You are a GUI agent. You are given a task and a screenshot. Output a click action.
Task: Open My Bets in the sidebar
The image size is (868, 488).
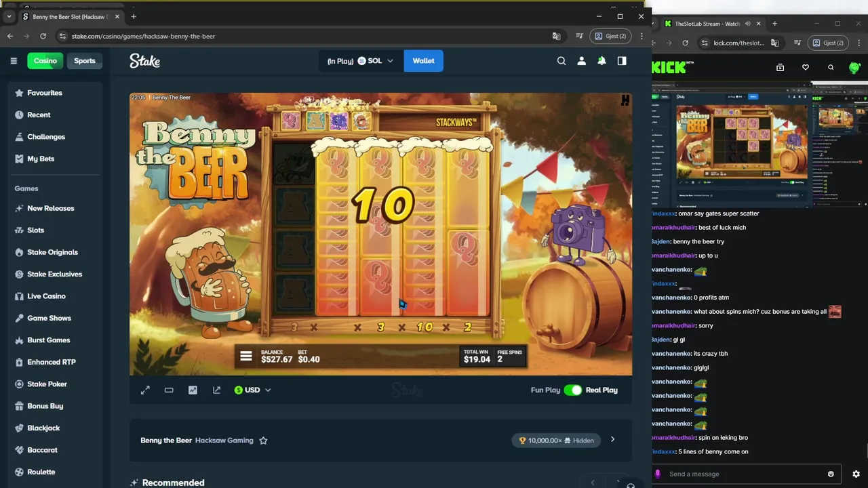pos(56,159)
